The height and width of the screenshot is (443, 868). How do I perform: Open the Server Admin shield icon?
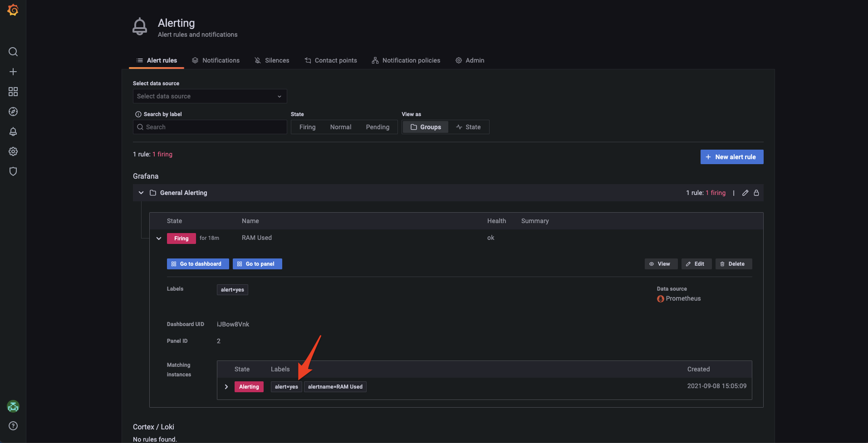13,171
